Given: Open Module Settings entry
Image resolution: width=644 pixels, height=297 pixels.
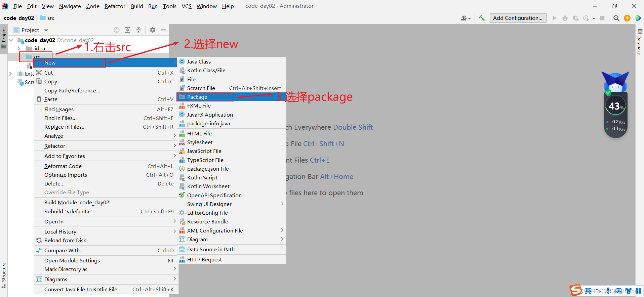Looking at the screenshot, I should (106, 260).
